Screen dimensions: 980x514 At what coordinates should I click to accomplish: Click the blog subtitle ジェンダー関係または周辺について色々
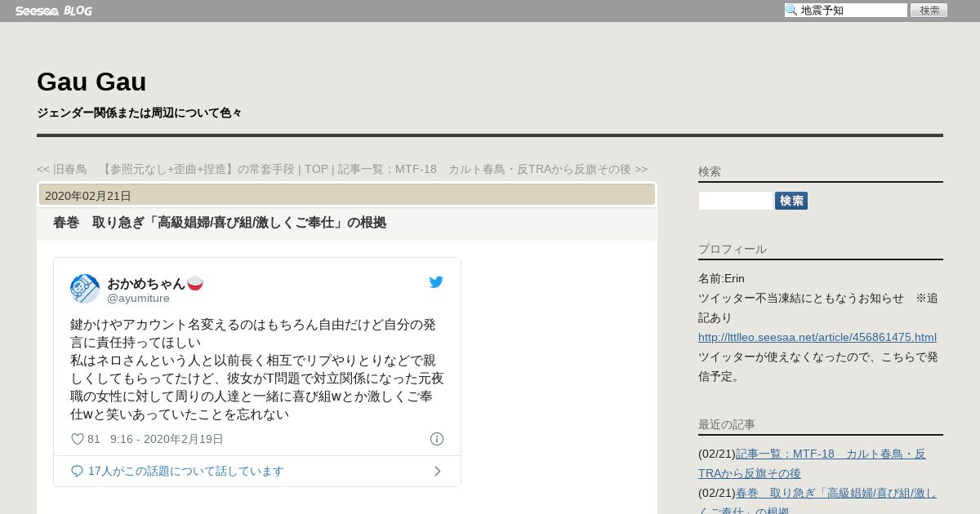pos(139,113)
